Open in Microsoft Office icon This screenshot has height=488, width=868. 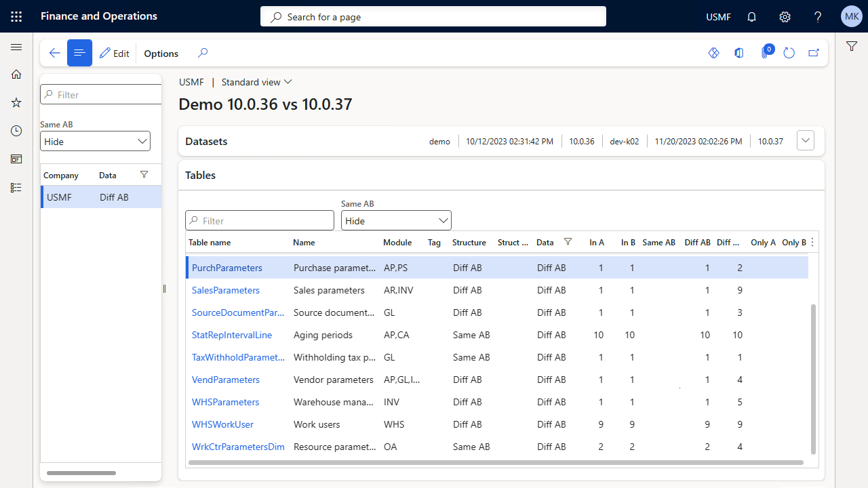(x=739, y=53)
